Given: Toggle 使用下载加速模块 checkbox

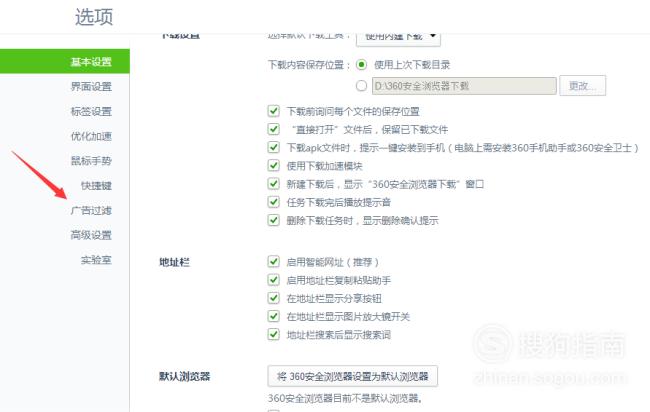Looking at the screenshot, I should (x=274, y=166).
